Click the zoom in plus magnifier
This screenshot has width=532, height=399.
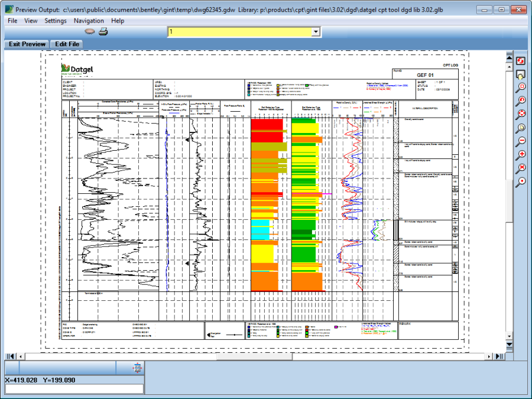click(x=521, y=155)
